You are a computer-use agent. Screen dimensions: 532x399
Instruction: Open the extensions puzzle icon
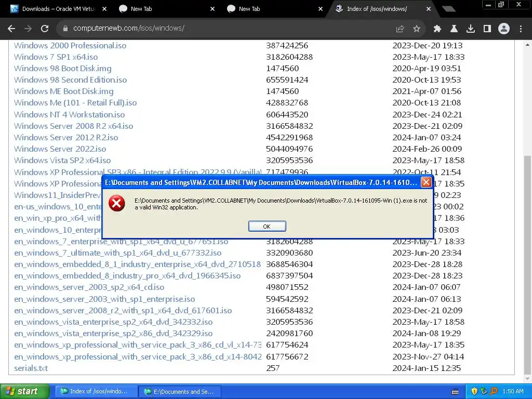pos(437,29)
